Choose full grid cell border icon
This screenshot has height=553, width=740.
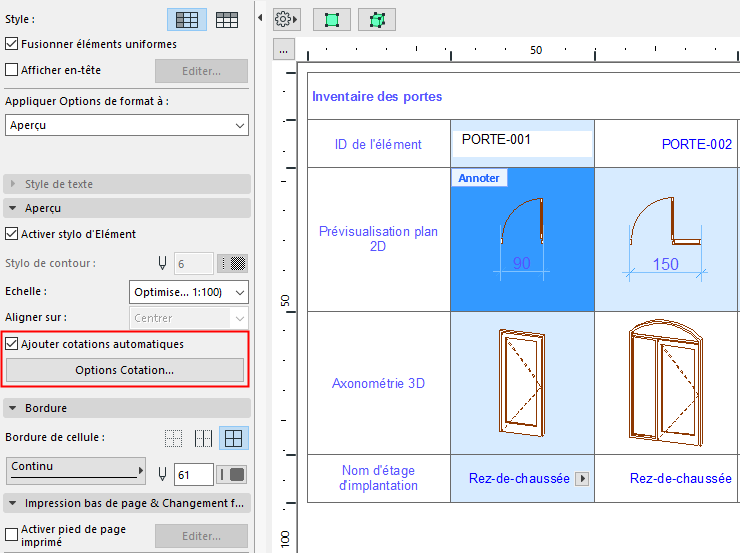point(234,438)
